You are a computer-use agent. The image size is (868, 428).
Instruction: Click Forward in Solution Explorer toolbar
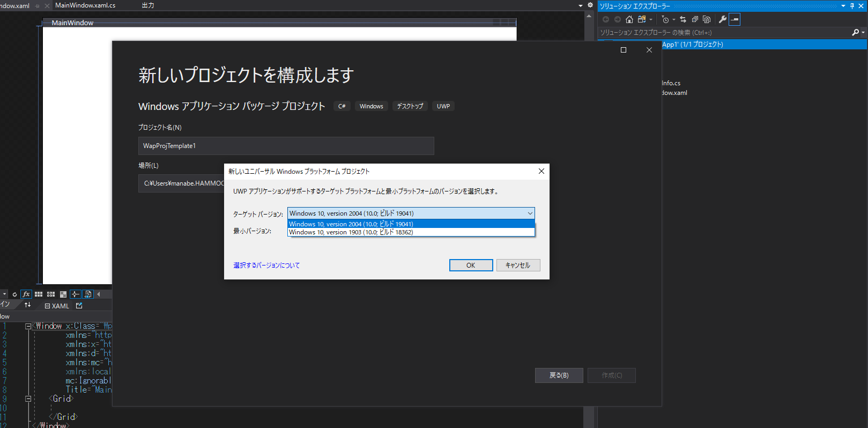[x=618, y=19]
